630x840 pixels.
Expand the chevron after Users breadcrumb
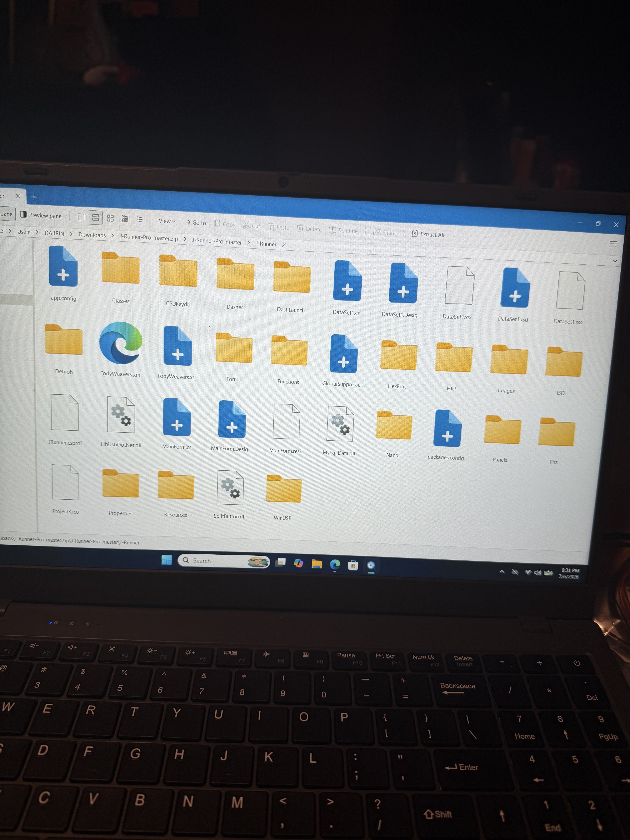point(37,232)
